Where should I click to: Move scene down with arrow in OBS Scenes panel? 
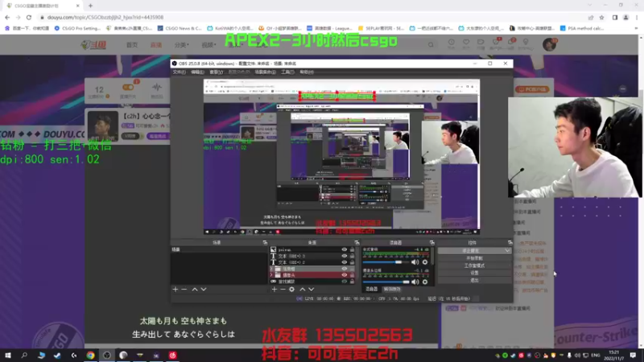tap(204, 290)
